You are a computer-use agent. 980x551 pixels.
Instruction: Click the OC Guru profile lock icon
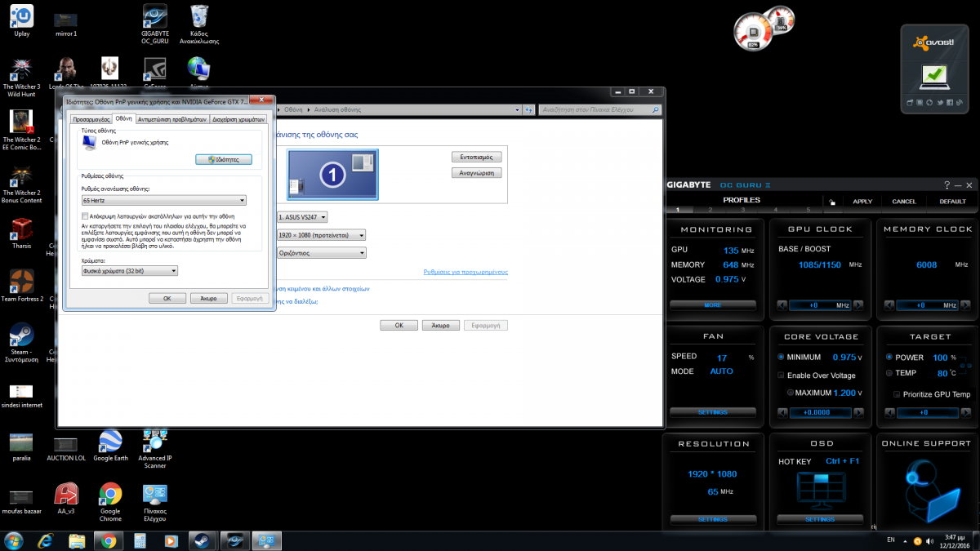(831, 202)
